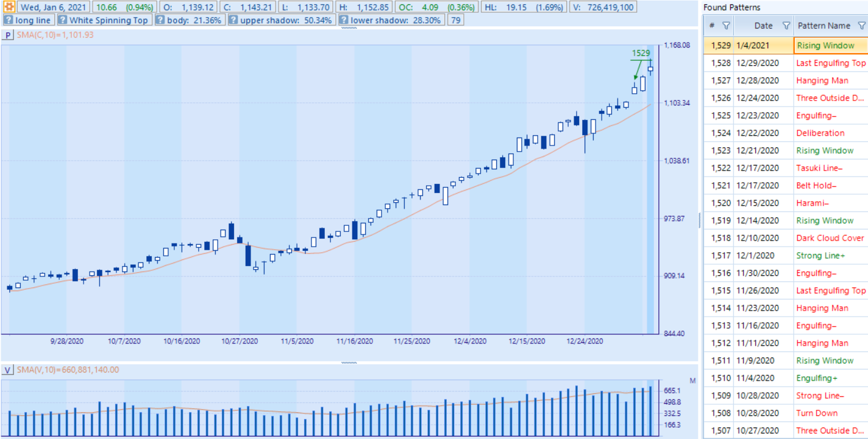
Task: Toggle the P price panel button
Action: point(8,35)
